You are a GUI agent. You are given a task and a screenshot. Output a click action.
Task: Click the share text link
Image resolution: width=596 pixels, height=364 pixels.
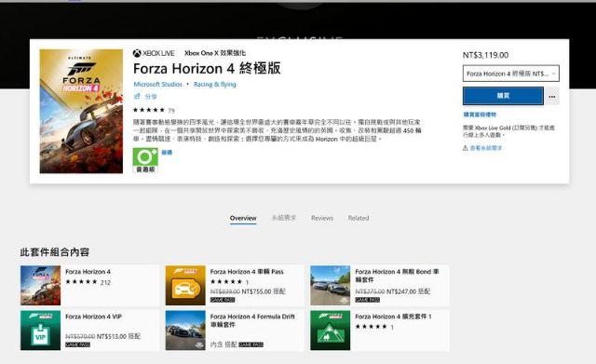pos(151,97)
